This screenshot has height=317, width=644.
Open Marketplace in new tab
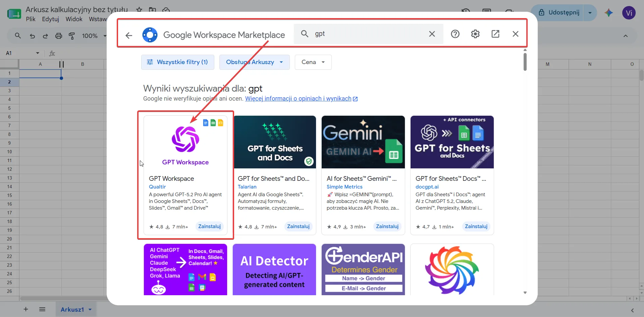click(x=495, y=34)
